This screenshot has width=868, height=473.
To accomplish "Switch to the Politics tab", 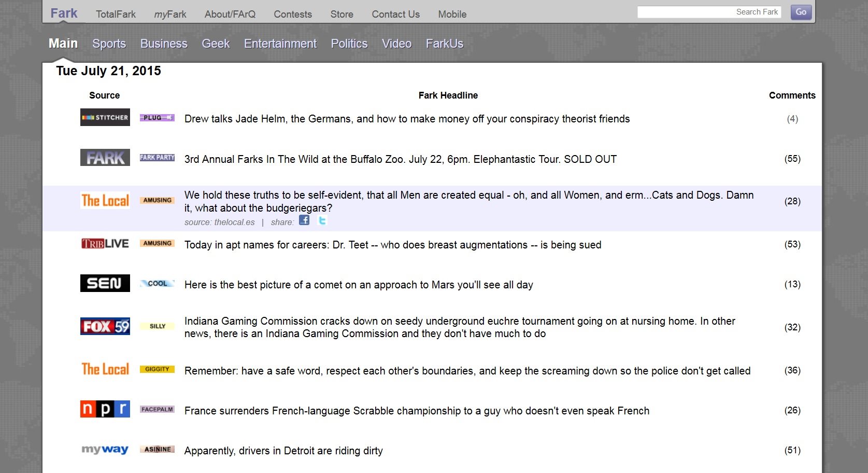I will [x=349, y=44].
